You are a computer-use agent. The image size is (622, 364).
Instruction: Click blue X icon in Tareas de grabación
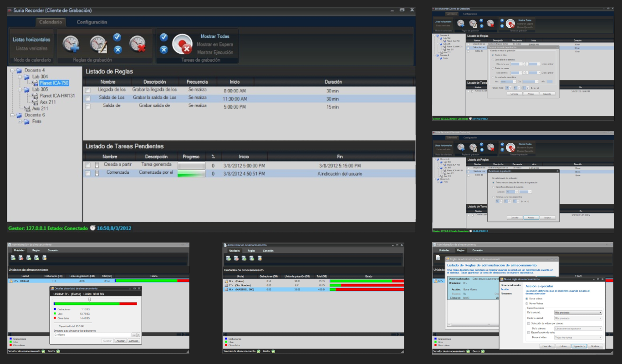[x=164, y=50]
